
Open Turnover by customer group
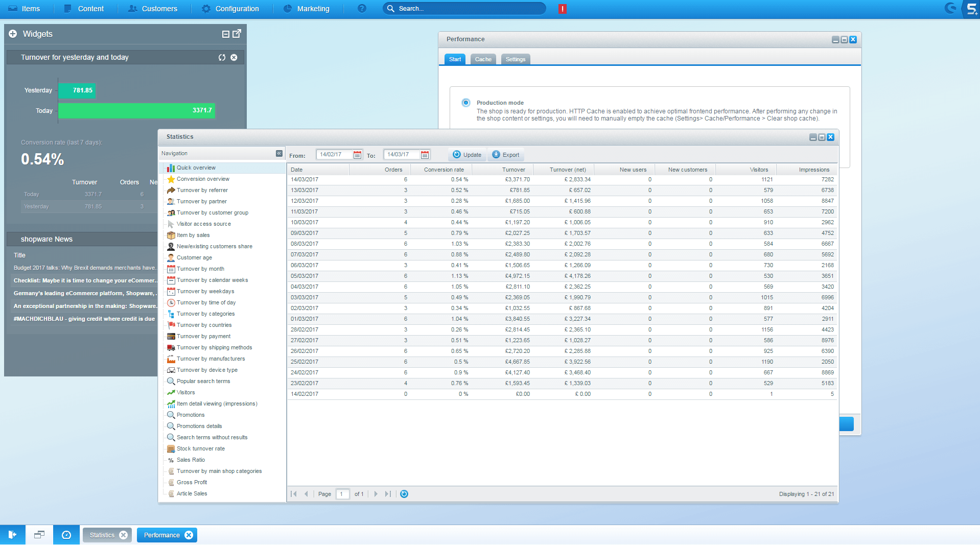click(x=212, y=212)
